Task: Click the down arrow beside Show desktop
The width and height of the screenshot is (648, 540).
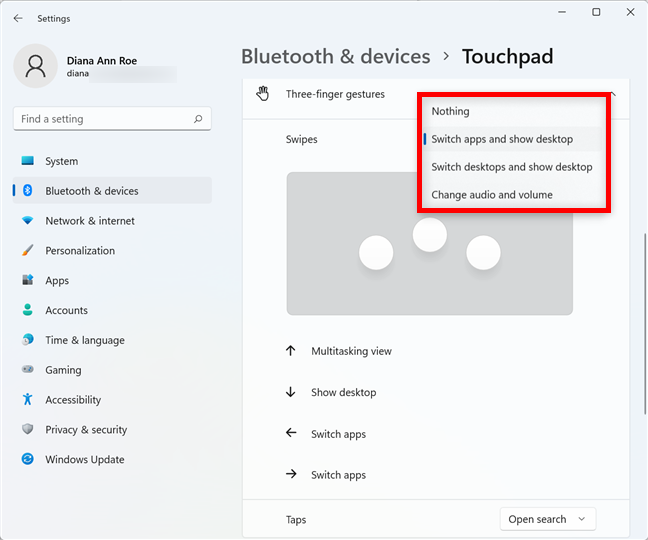Action: [291, 392]
